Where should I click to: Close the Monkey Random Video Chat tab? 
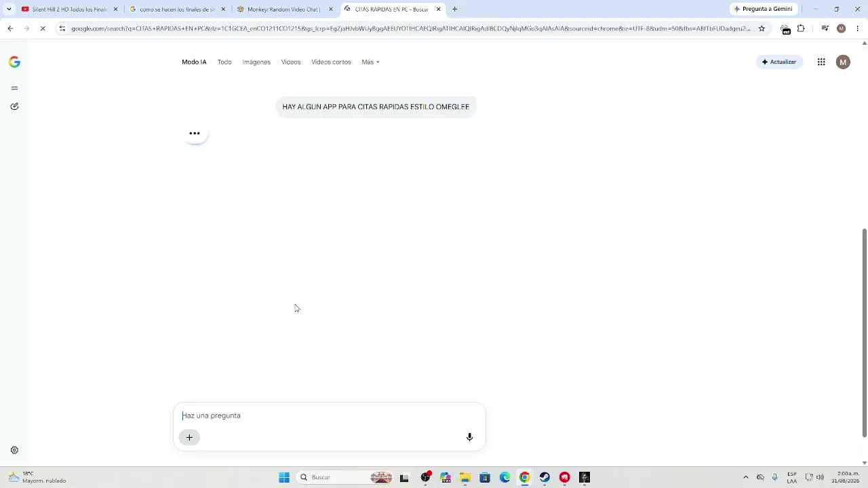click(x=331, y=9)
